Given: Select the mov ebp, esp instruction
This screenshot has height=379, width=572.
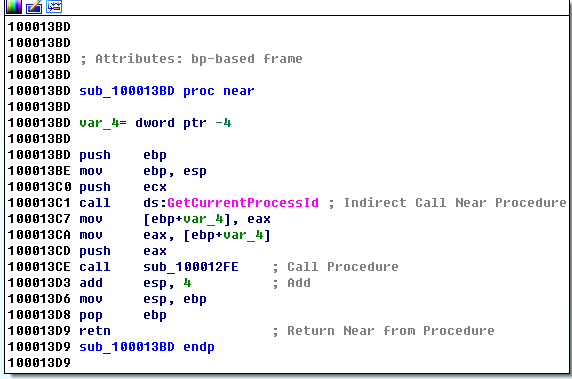Looking at the screenshot, I should click(x=143, y=171).
